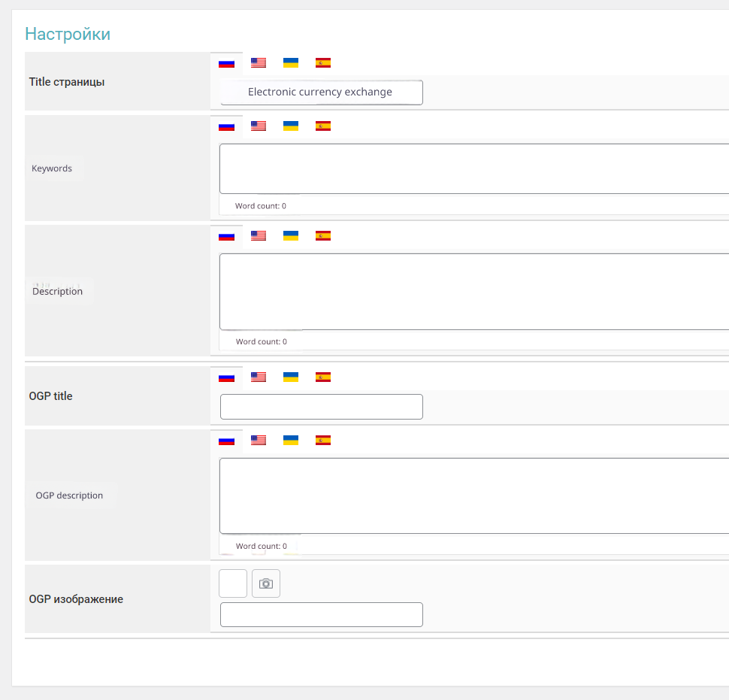Pick Ukrainian flag in OGP title row

(291, 377)
